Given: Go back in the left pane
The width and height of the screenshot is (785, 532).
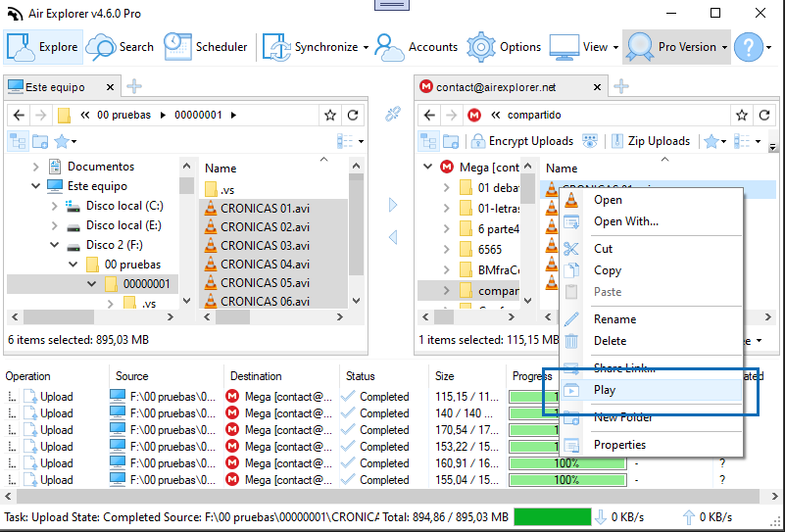Looking at the screenshot, I should click(19, 115).
